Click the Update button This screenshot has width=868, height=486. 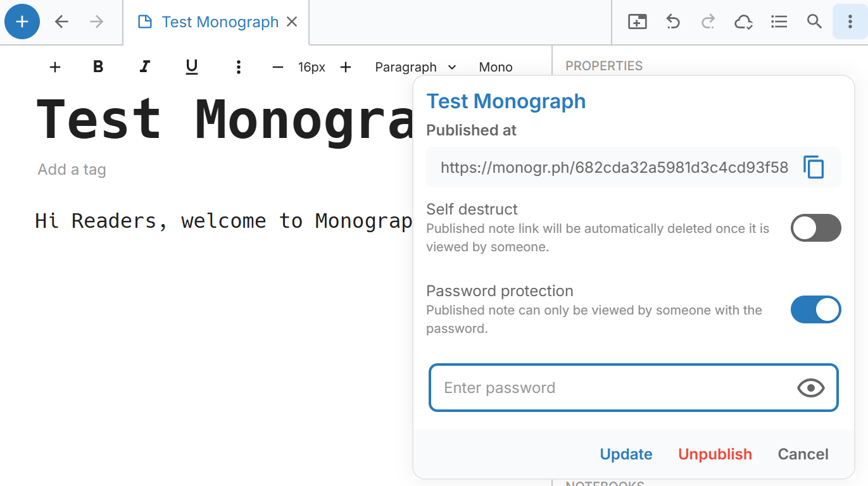pyautogui.click(x=626, y=454)
